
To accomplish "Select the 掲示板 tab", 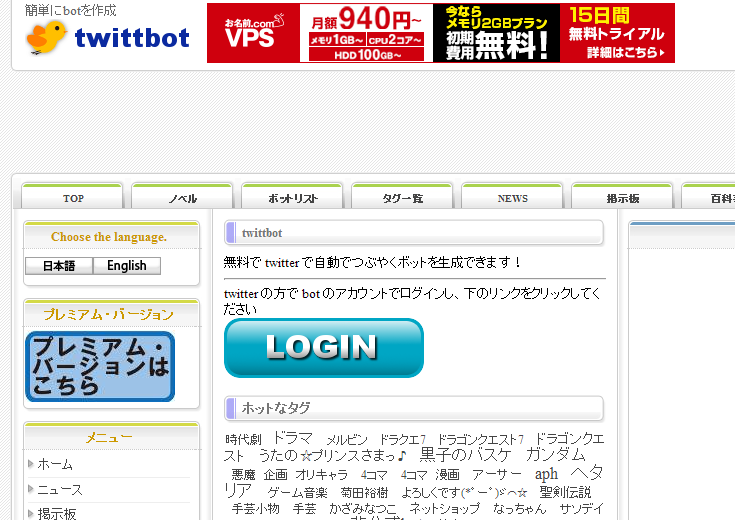I will click(x=622, y=198).
